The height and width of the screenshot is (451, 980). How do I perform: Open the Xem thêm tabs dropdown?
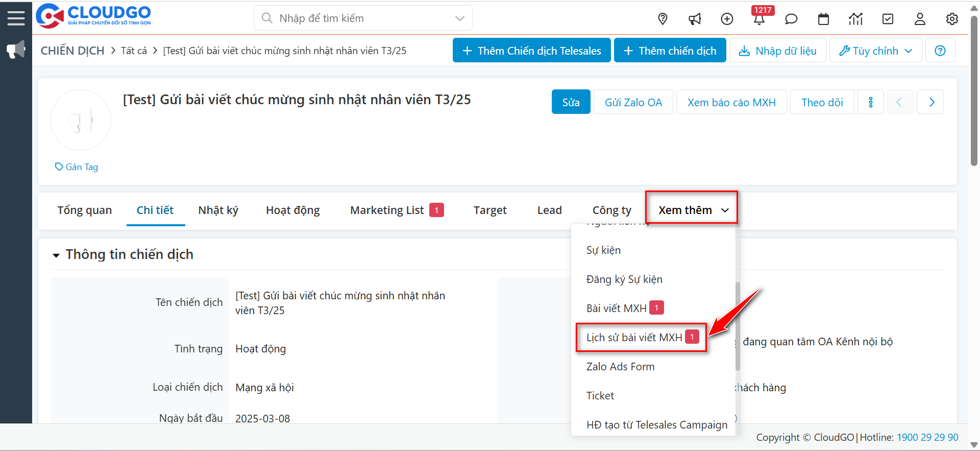[692, 210]
